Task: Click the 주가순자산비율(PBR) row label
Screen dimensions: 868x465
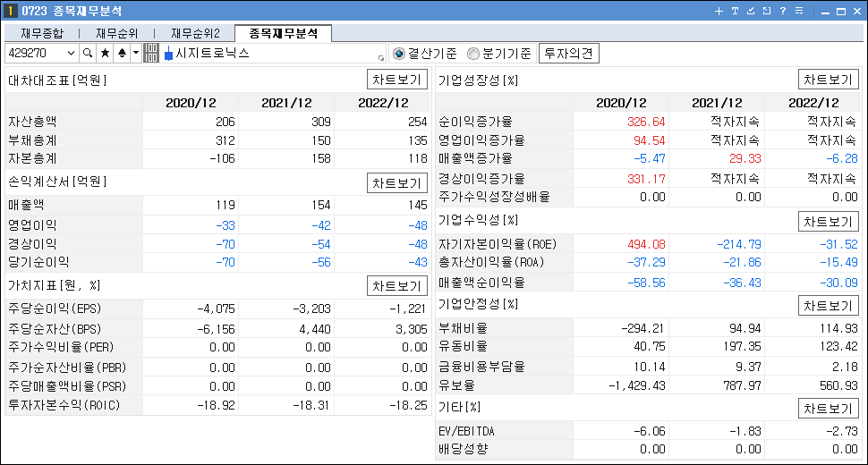Action: (67, 368)
